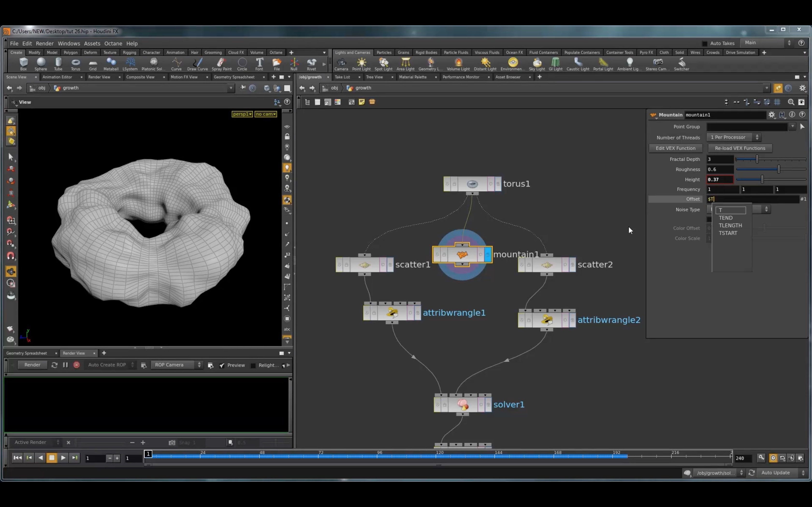Toggle Noise Type dropdown for mountain1
The height and width of the screenshot is (507, 812).
(x=766, y=209)
